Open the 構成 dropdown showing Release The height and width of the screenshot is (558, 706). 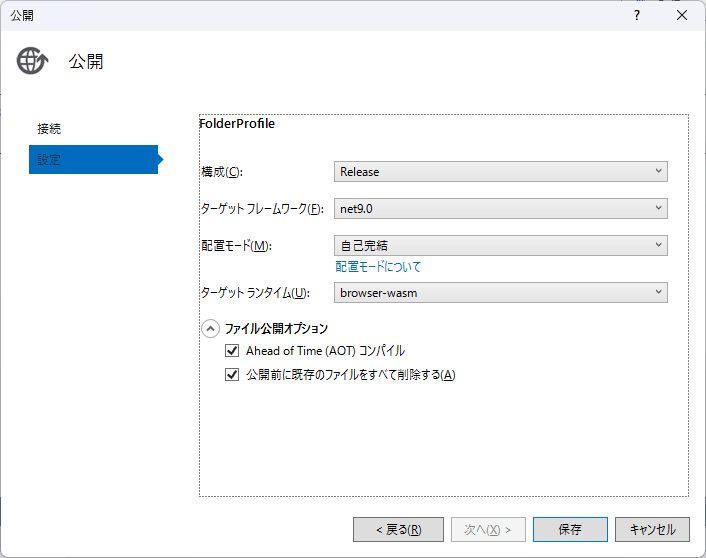[x=501, y=172]
